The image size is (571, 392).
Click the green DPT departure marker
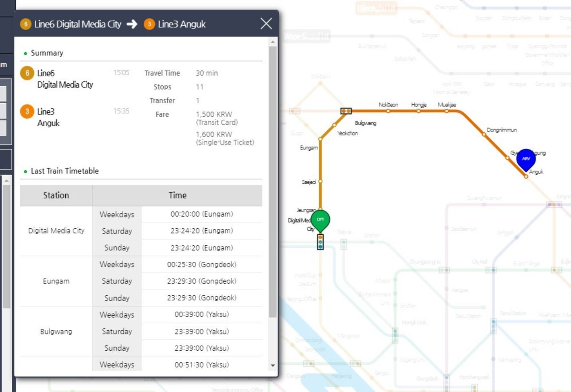(x=320, y=220)
